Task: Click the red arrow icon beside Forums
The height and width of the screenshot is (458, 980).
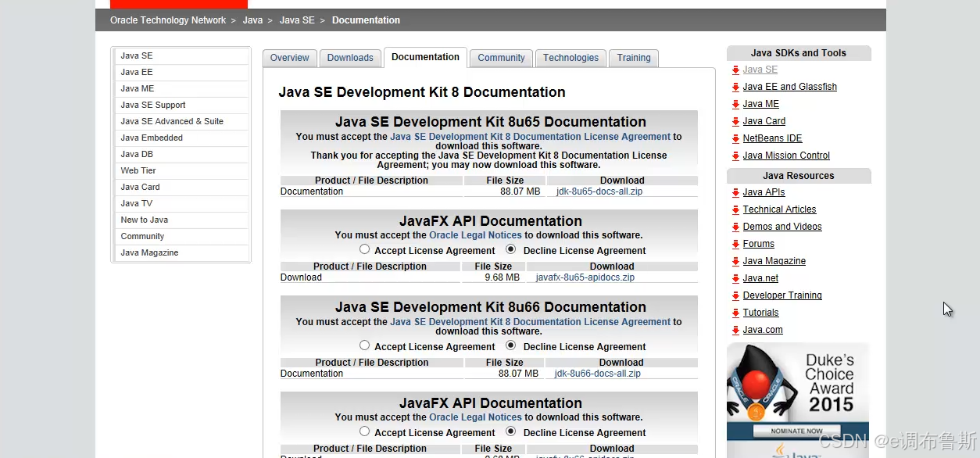Action: click(735, 245)
